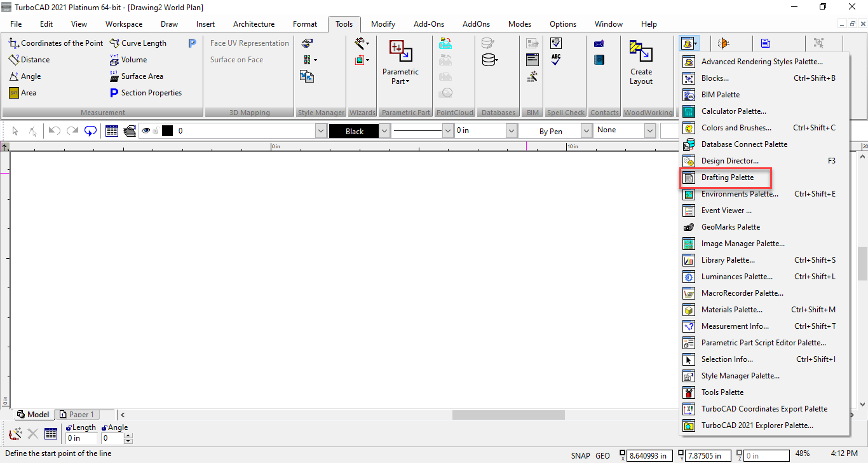Switch to the Model tab
Image resolution: width=868 pixels, height=463 pixels.
pos(33,415)
